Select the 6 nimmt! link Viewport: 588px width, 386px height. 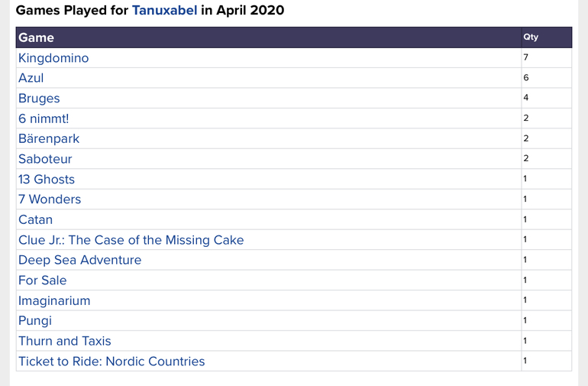coord(44,118)
